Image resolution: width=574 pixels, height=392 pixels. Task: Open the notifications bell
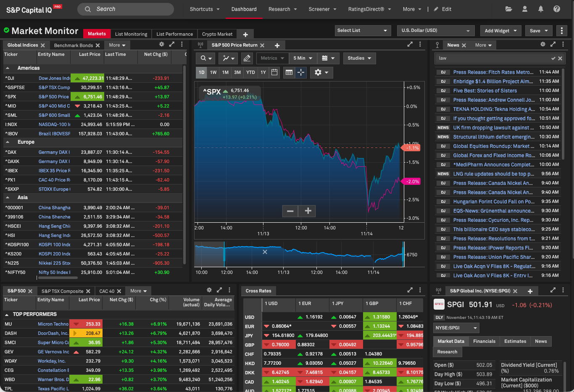(541, 9)
